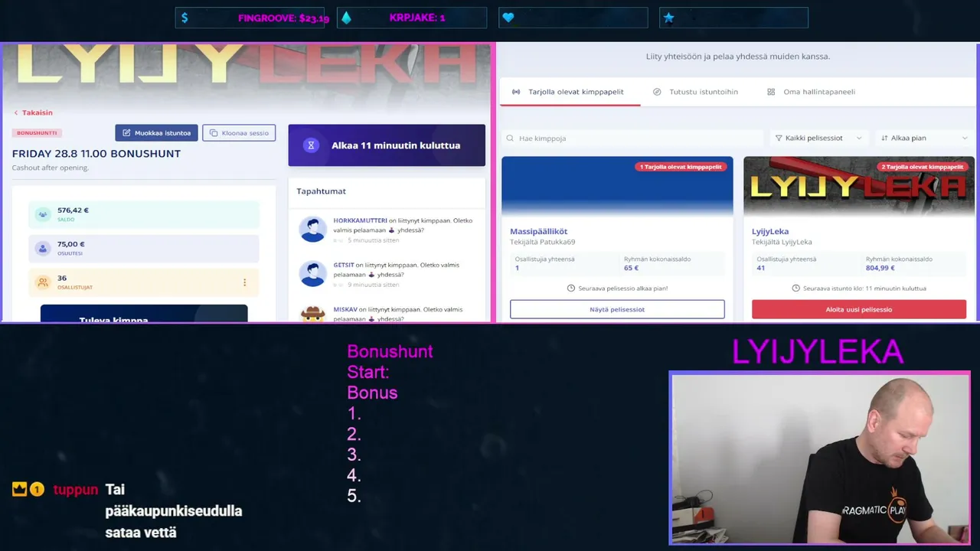Click the sort icon beside Alkaa pian
980x551 pixels.
(x=884, y=139)
